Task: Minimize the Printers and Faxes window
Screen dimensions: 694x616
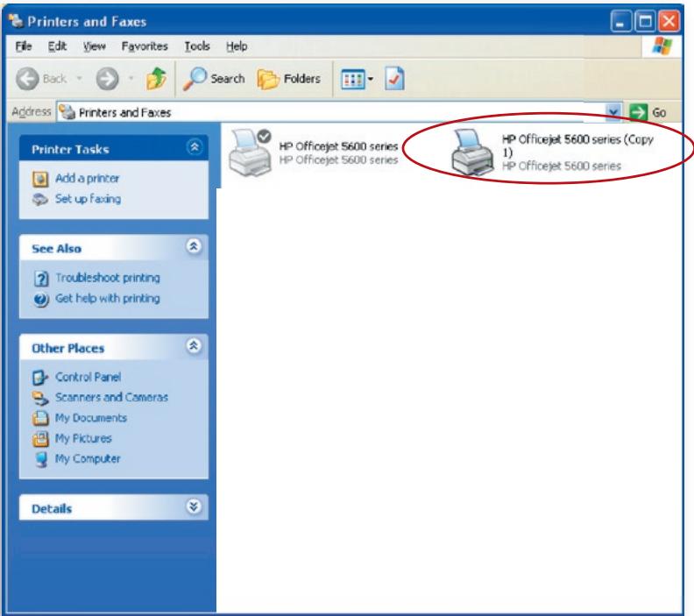Action: (620, 21)
